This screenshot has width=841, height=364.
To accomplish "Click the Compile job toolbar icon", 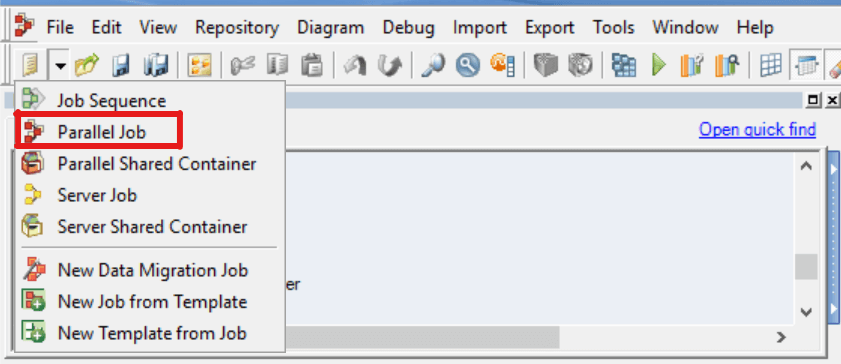I will point(624,66).
